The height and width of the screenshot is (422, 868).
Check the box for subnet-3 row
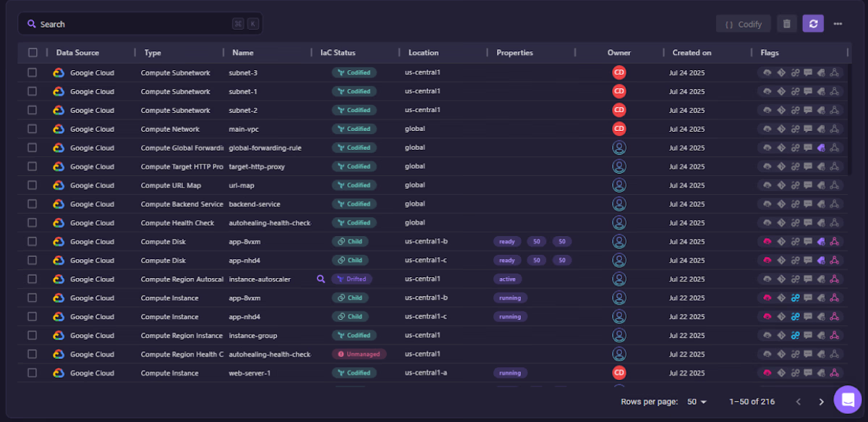(x=32, y=72)
